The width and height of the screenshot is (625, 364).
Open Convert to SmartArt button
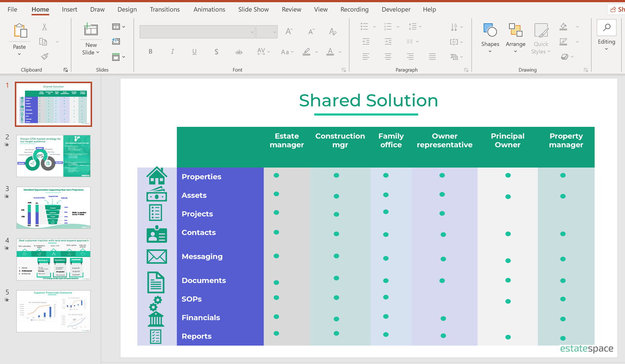point(456,57)
